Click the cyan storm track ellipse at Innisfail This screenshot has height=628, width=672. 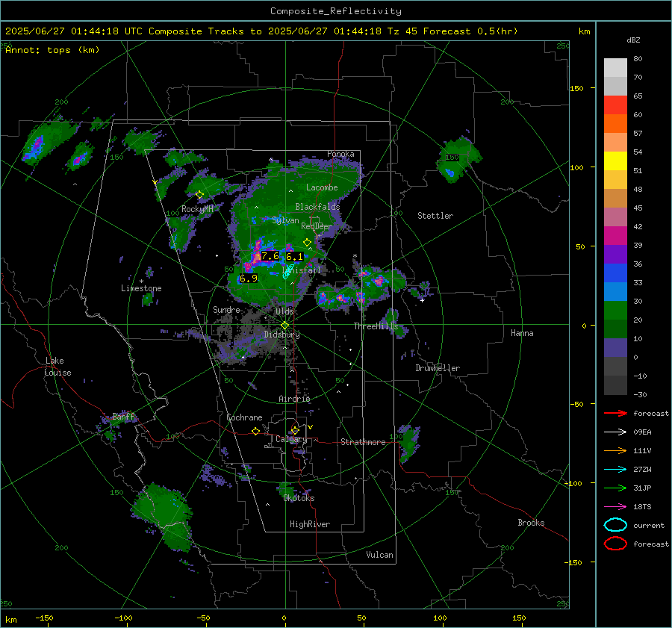click(x=287, y=273)
